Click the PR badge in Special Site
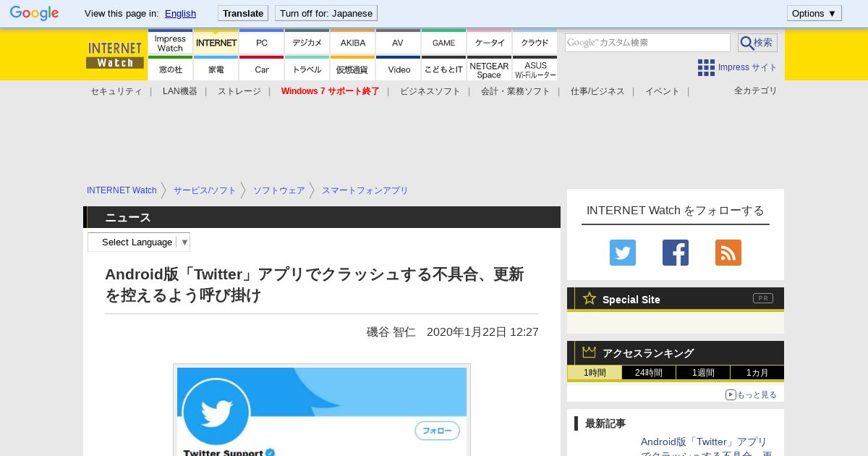 point(762,298)
